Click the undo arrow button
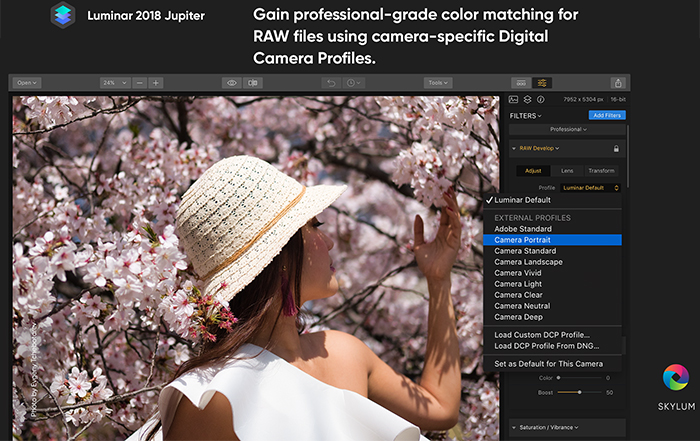 click(x=331, y=83)
